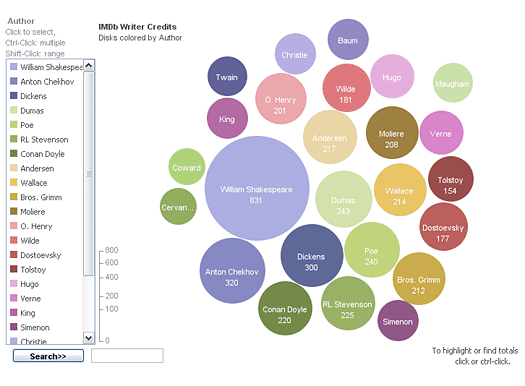Select Dickens in the author list
The width and height of the screenshot is (525, 386).
click(28, 96)
